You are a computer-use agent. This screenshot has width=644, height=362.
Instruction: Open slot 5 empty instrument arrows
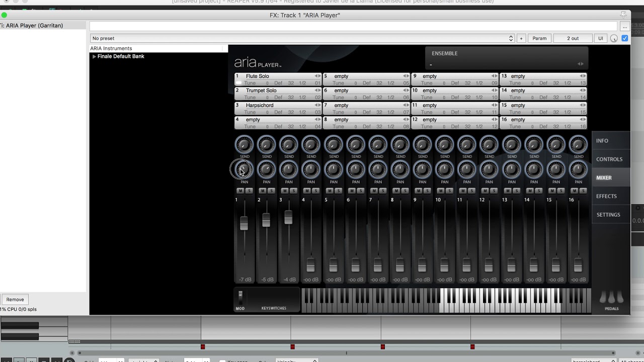[406, 76]
